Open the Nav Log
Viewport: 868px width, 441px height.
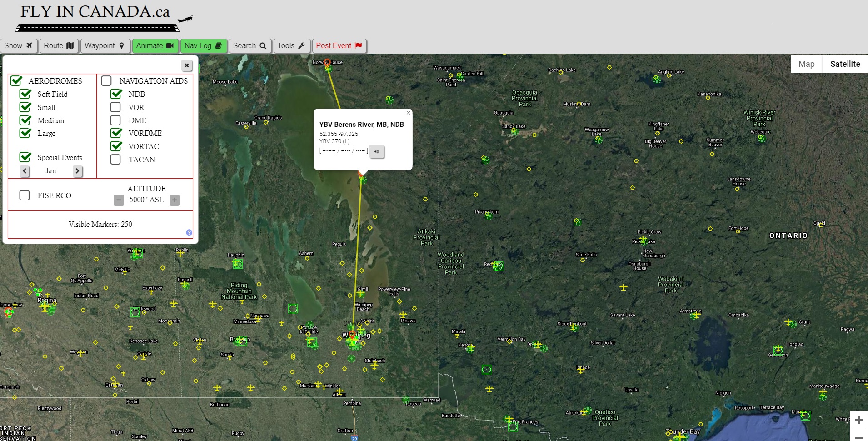203,45
